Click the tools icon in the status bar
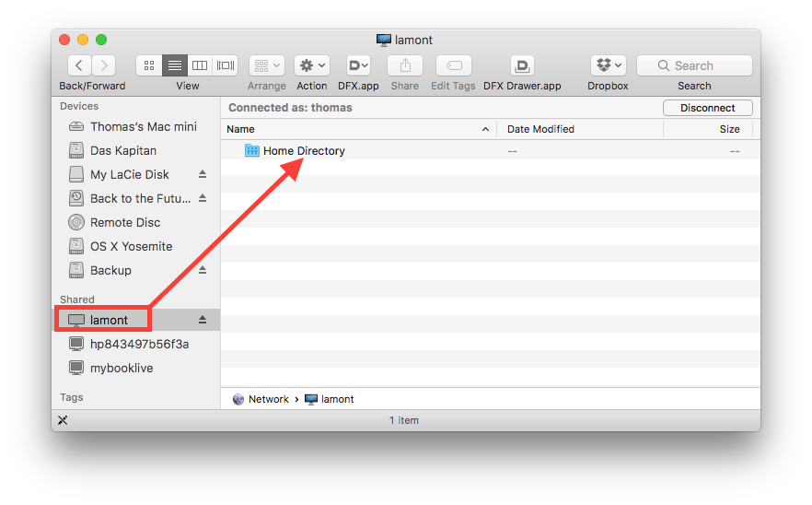The height and width of the screenshot is (505, 812). 63,420
